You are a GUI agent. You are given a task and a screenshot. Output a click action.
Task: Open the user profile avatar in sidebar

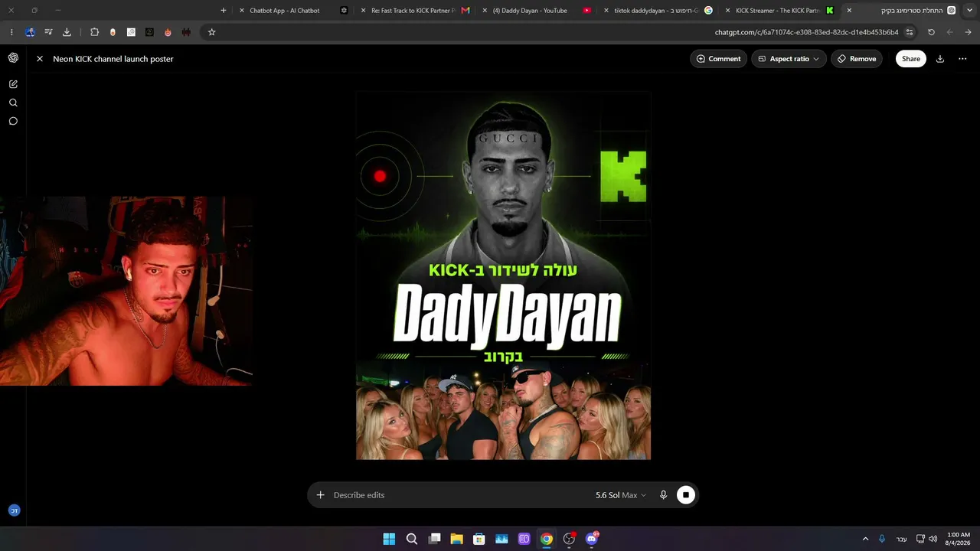[14, 510]
